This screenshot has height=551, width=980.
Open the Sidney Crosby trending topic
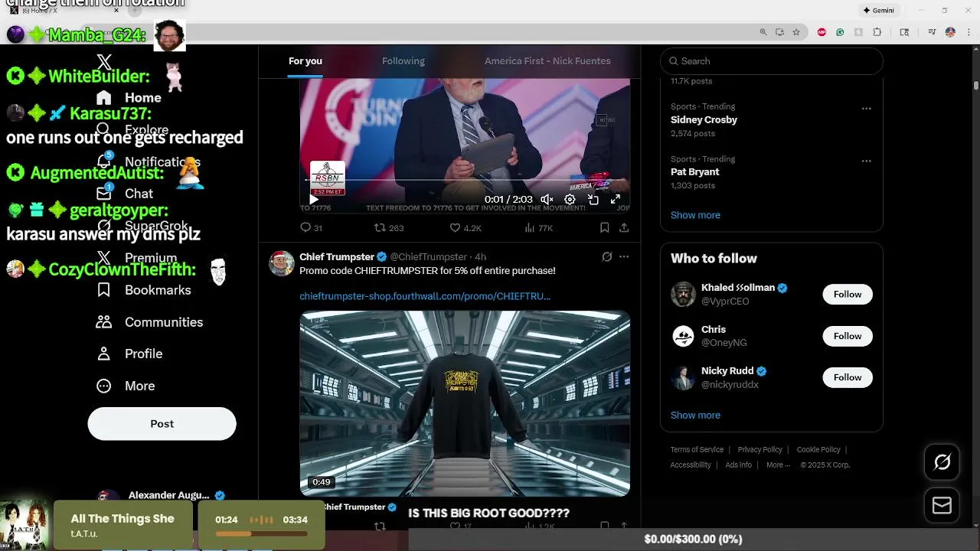coord(704,120)
